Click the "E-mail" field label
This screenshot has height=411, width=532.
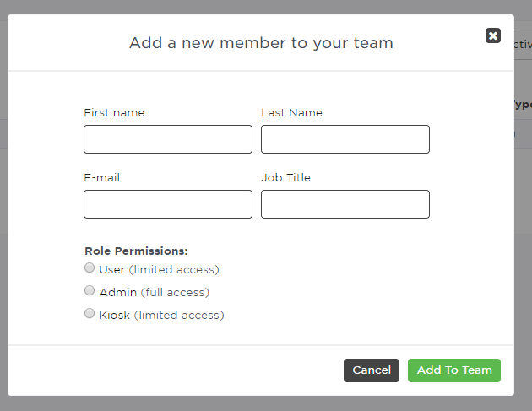(x=102, y=178)
